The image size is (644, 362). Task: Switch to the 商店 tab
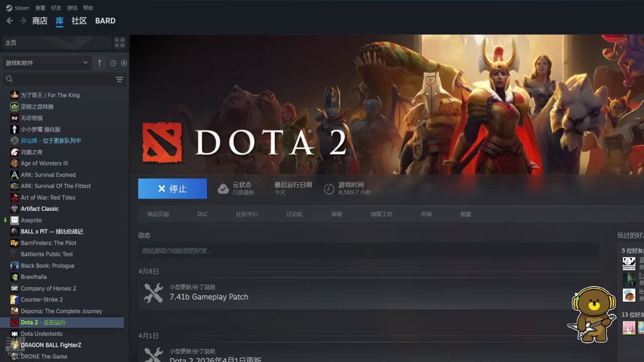coord(40,21)
